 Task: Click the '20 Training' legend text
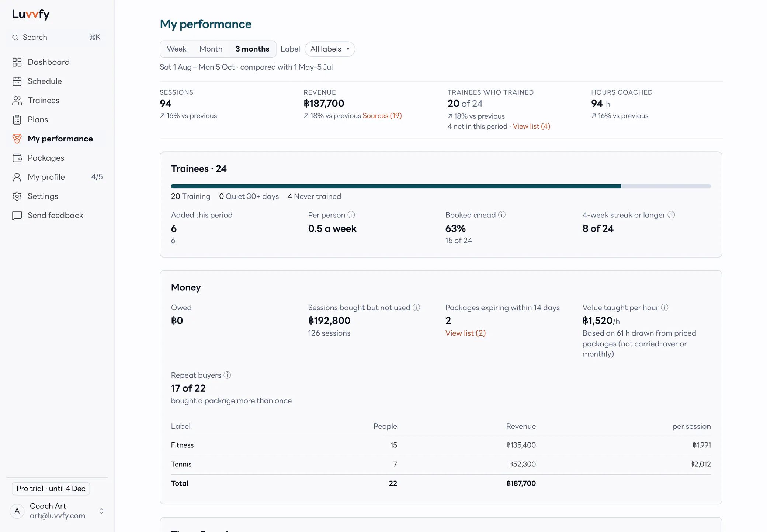pos(191,196)
